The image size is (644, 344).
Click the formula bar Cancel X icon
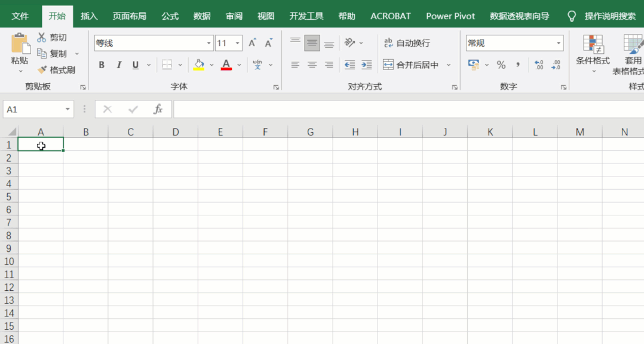pos(107,109)
